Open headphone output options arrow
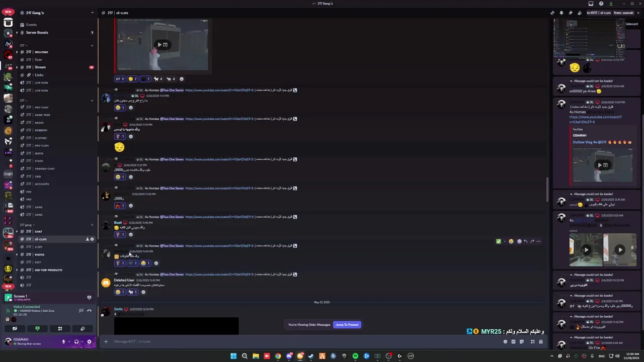Viewport: 644px width, 362px height. pyautogui.click(x=82, y=342)
